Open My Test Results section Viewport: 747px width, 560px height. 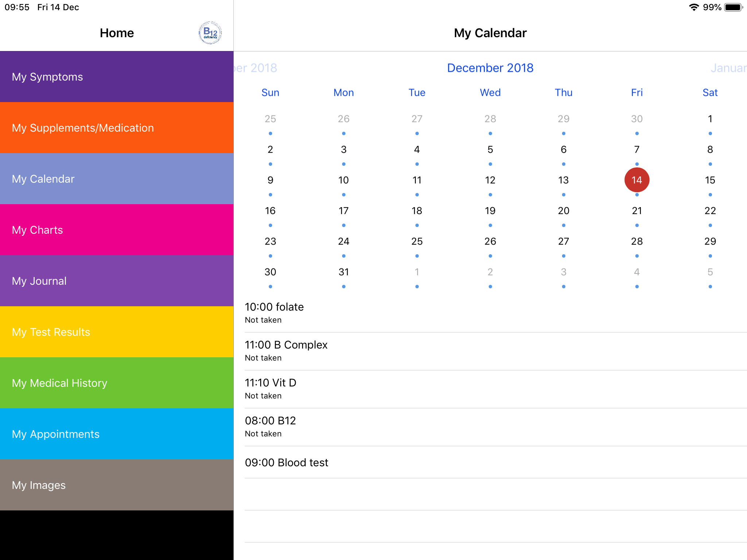[117, 332]
